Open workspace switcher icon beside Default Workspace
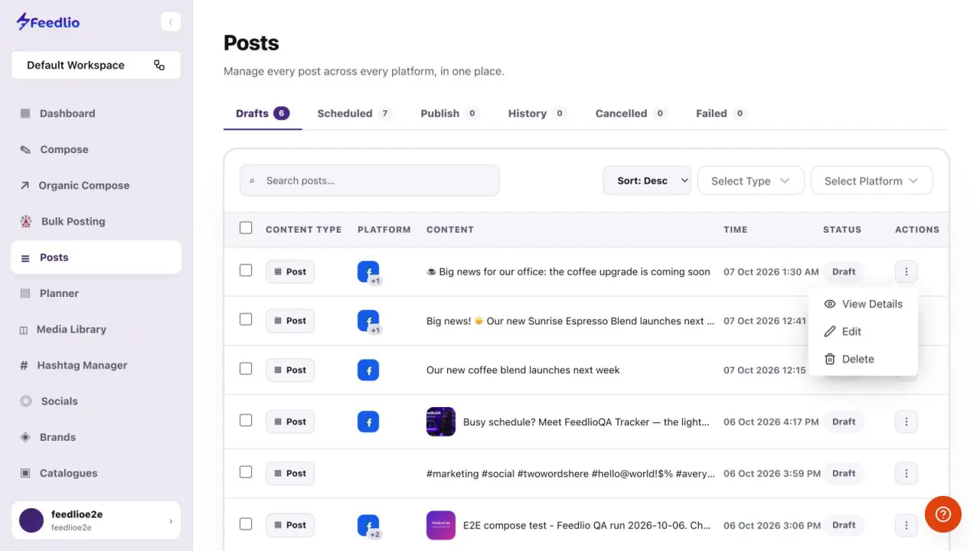Image resolution: width=980 pixels, height=551 pixels. [x=159, y=65]
